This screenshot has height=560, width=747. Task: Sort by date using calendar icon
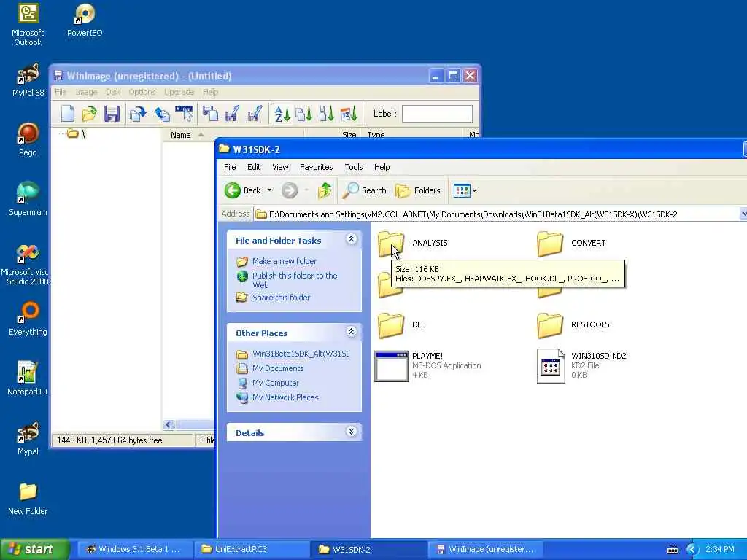pyautogui.click(x=349, y=114)
